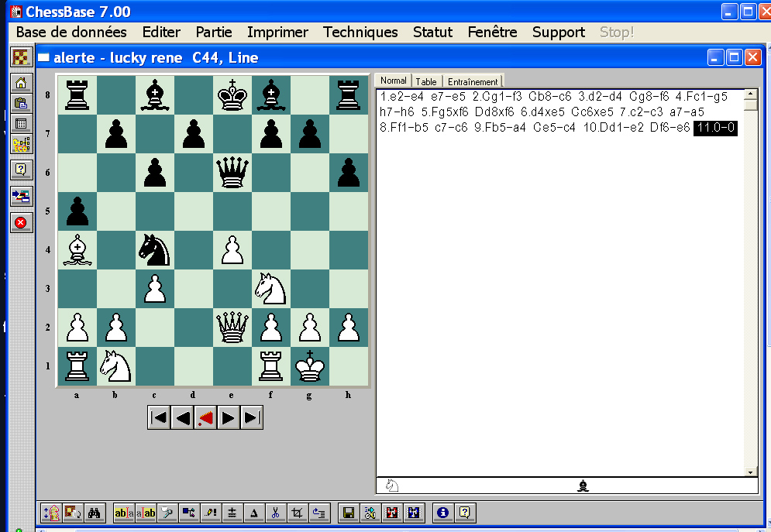Click the marker pen annotation icon
The width and height of the screenshot is (771, 532).
[167, 513]
